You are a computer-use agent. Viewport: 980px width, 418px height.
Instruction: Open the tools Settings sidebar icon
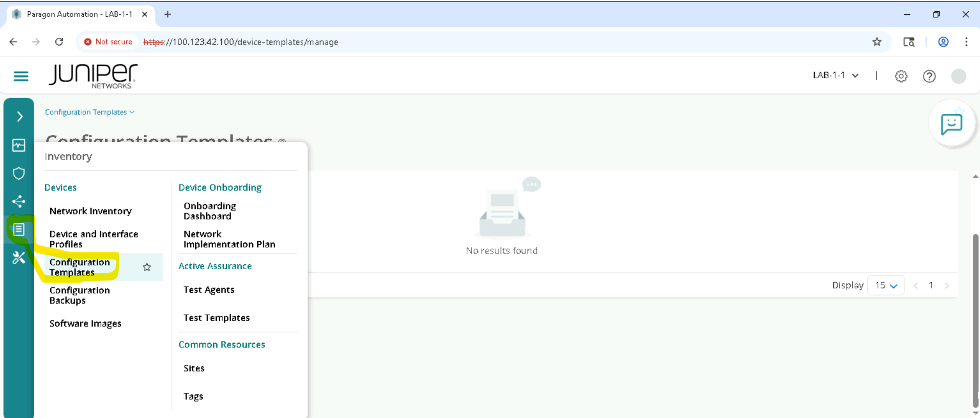pos(19,258)
